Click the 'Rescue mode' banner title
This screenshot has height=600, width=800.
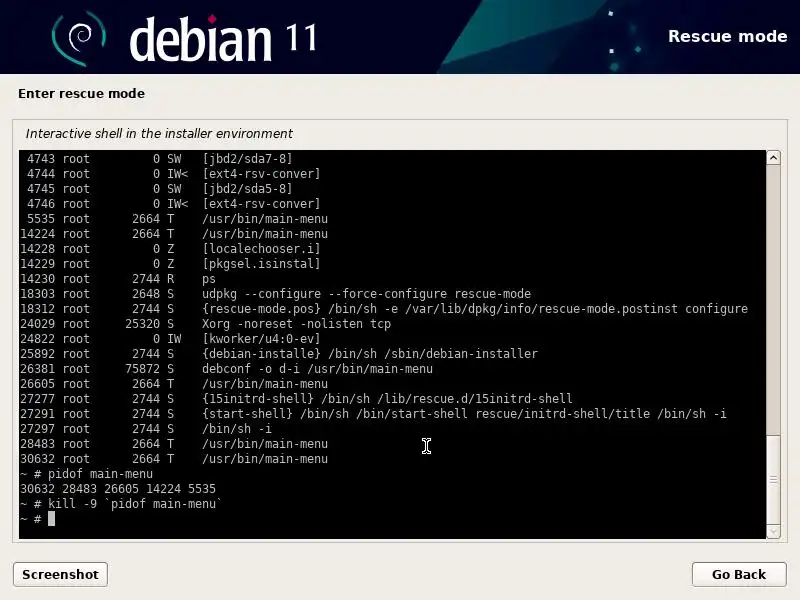click(x=728, y=36)
